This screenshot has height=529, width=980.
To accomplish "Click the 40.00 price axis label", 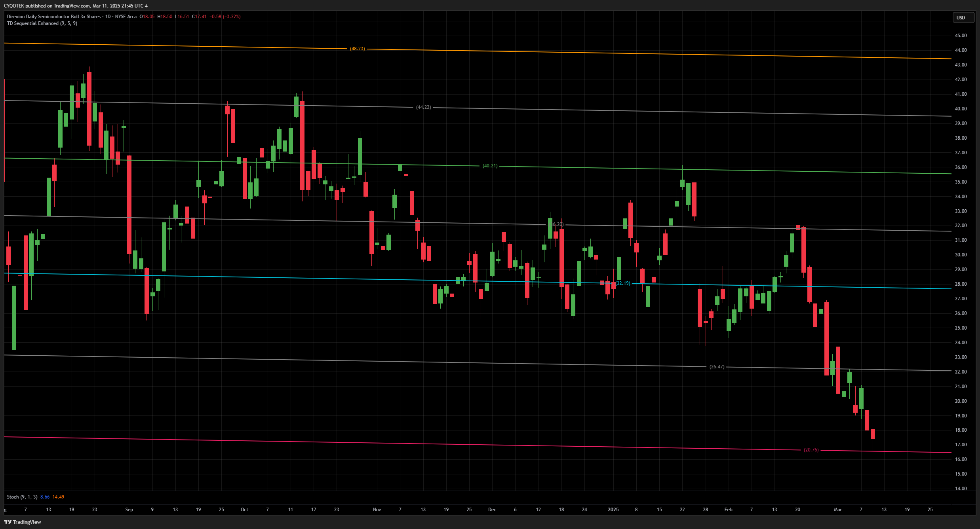I will coord(961,109).
